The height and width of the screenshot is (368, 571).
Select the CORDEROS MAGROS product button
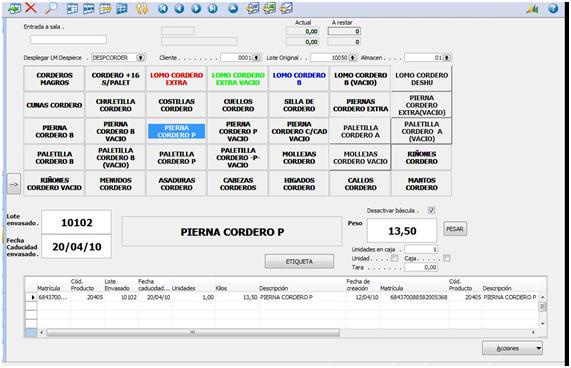(54, 79)
